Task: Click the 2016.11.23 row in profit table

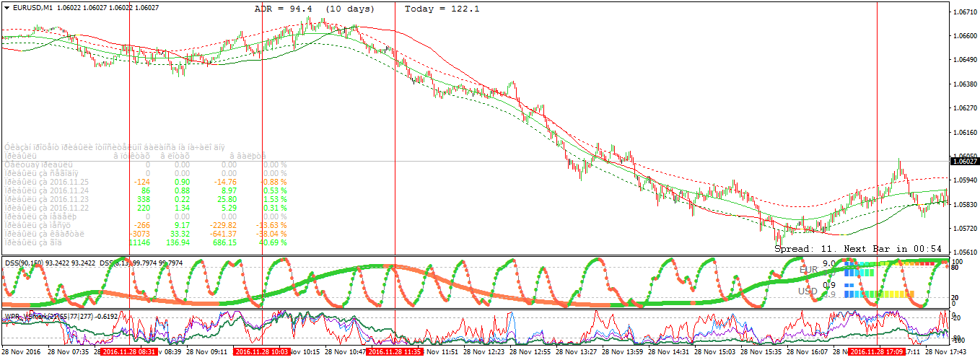Action: point(145,199)
